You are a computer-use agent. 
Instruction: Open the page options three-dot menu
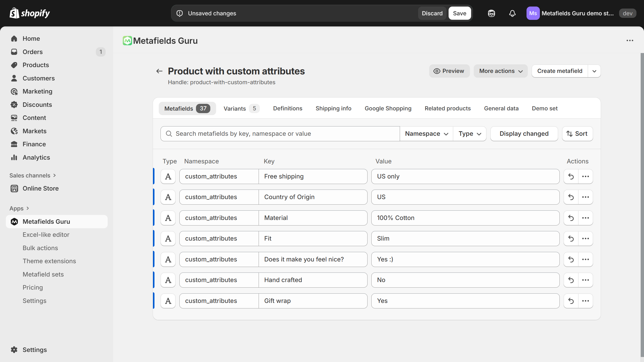(x=630, y=40)
